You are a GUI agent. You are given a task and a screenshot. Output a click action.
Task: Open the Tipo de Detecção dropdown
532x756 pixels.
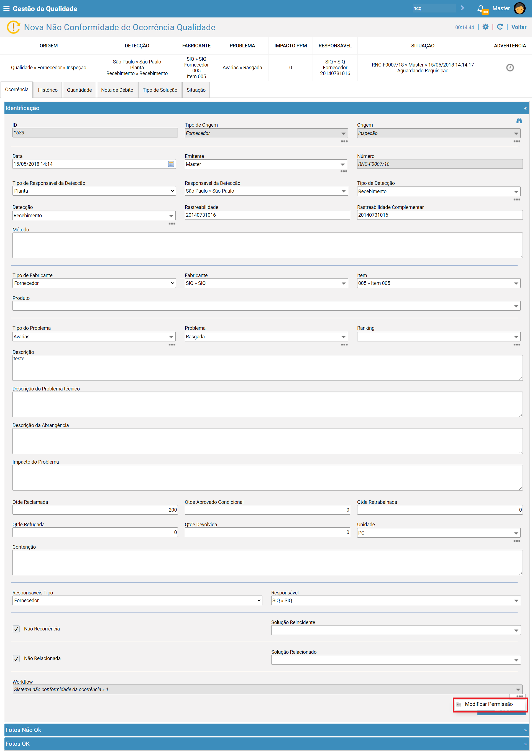(439, 192)
